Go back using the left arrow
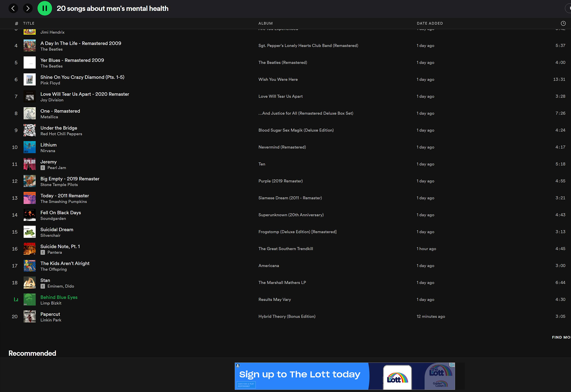This screenshot has height=392, width=571. click(x=13, y=8)
